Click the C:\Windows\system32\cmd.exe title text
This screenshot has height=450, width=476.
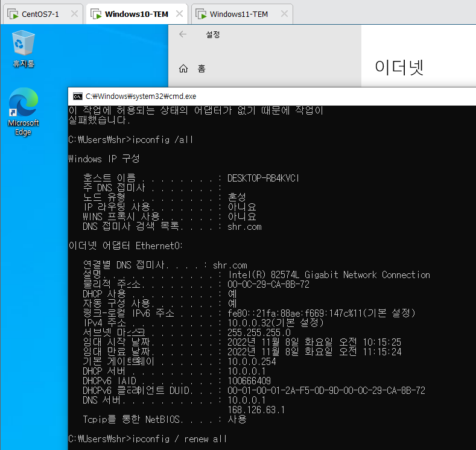(141, 97)
